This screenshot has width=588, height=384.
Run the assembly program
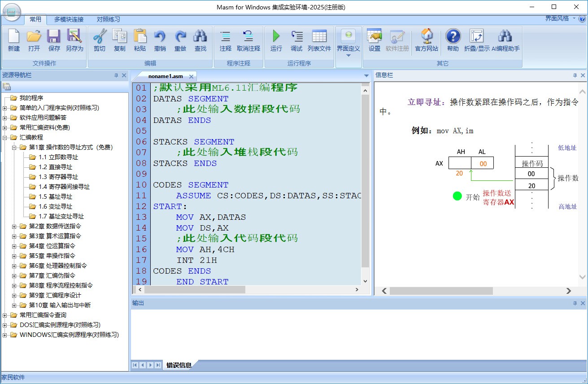pos(275,40)
